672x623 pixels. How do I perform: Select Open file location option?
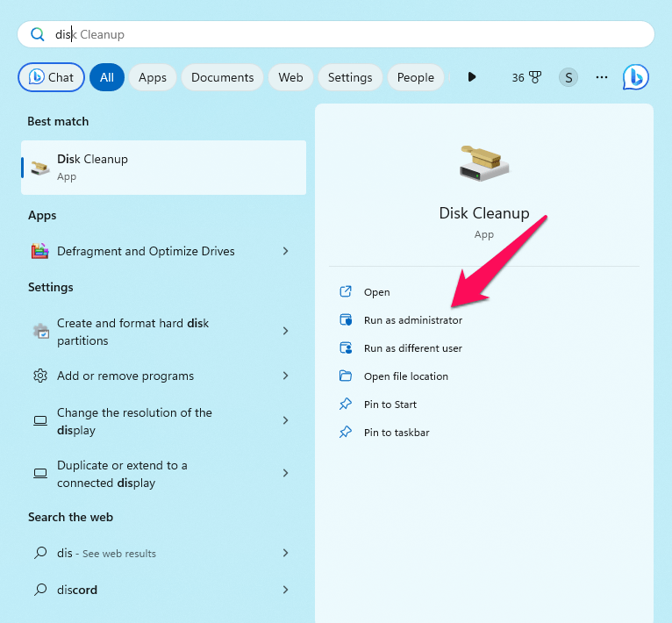[405, 376]
